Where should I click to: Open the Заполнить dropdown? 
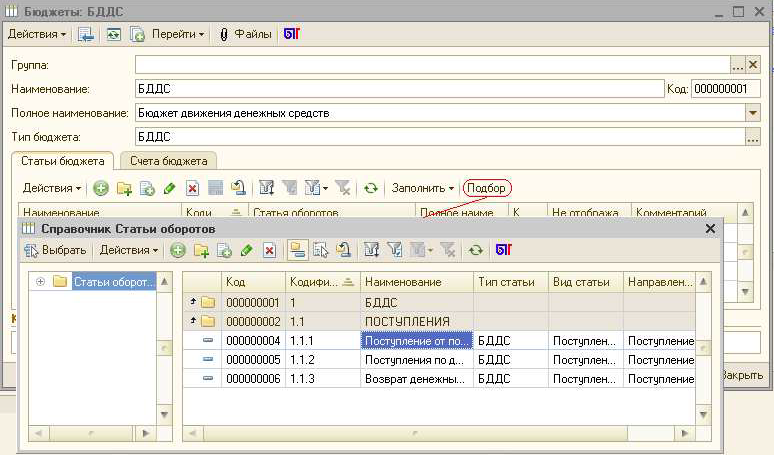[423, 188]
